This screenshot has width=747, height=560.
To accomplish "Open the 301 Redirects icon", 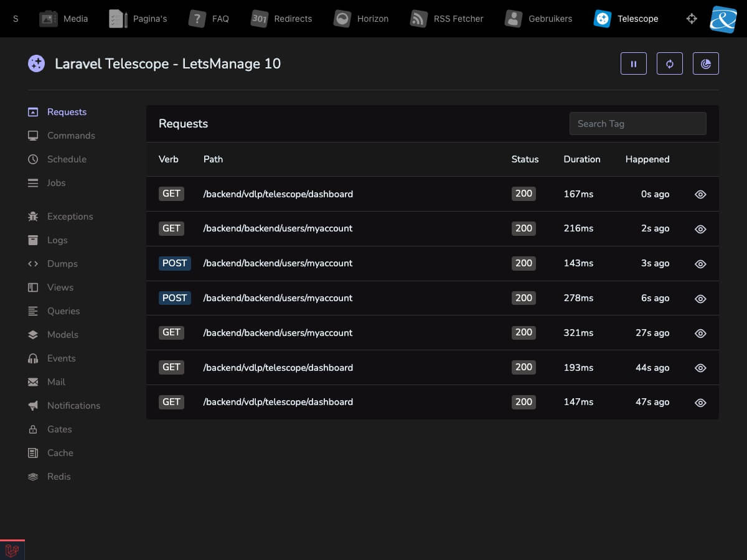I will (260, 19).
